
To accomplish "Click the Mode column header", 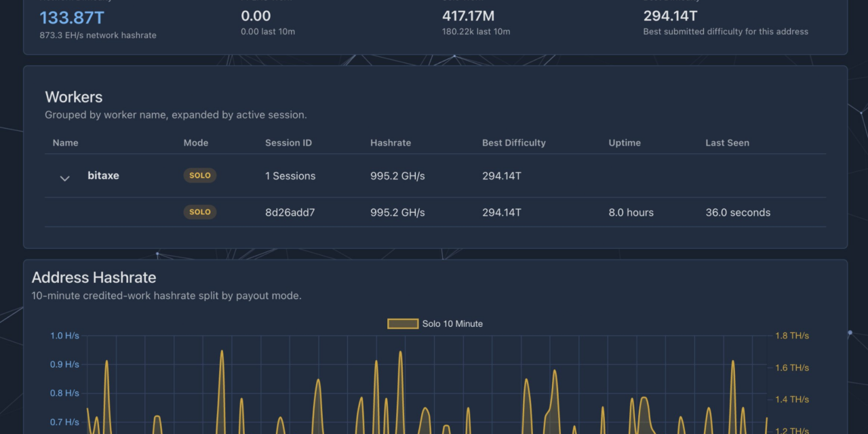I will pyautogui.click(x=196, y=143).
